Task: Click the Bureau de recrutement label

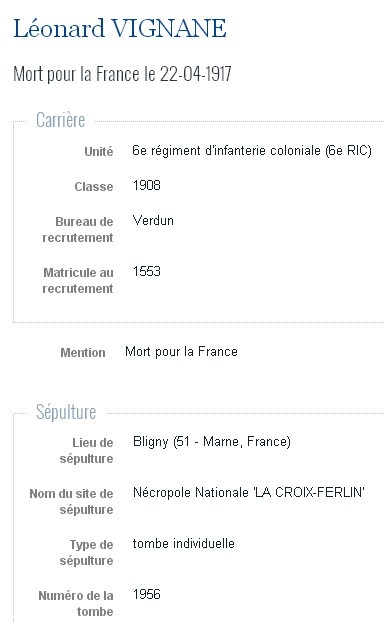Action: coord(78,229)
